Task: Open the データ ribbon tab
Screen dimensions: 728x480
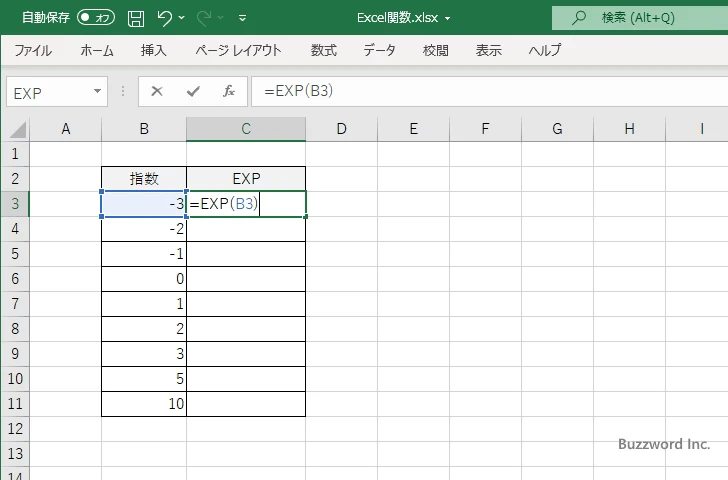Action: point(379,50)
